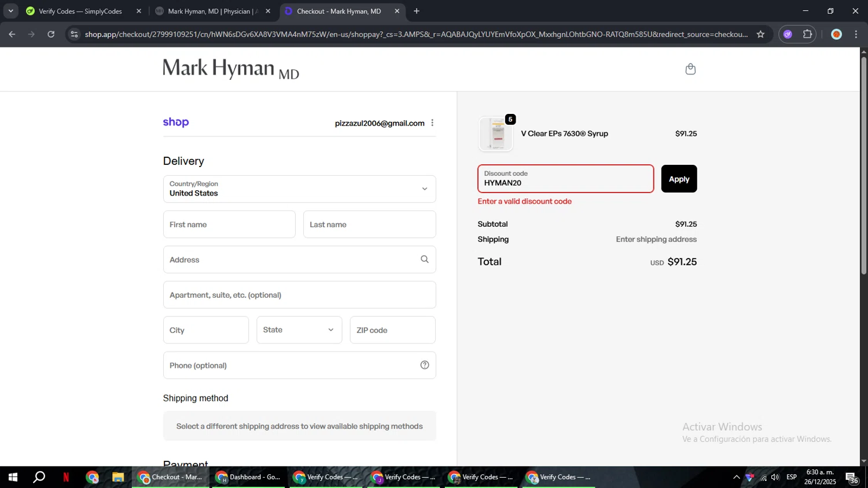Viewport: 868px width, 488px height.
Task: Switch to Checkout - Mar... taskbar window
Action: [x=171, y=477]
